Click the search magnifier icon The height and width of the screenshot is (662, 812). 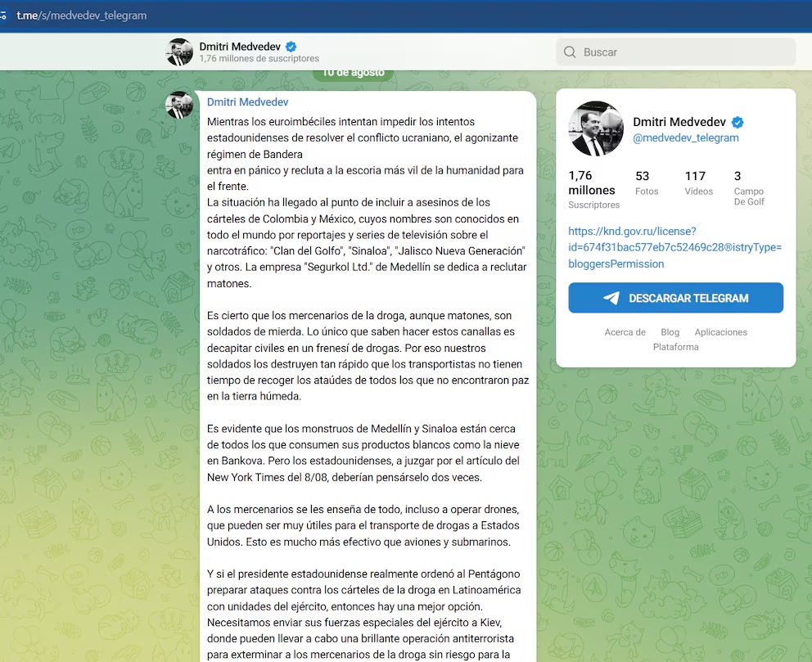[x=570, y=52]
